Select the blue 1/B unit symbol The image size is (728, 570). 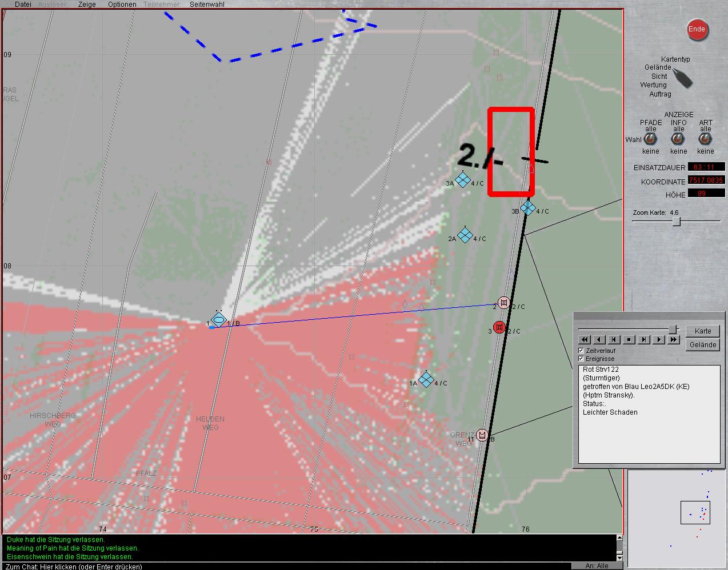point(219,320)
